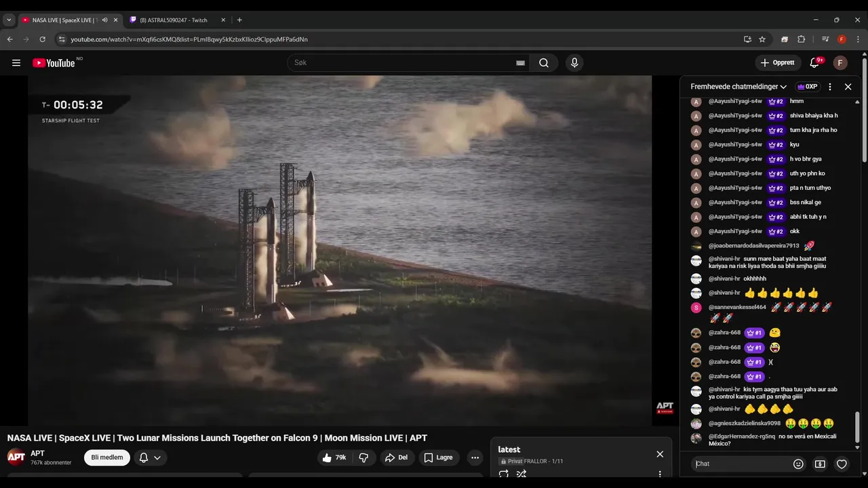Mute the NASA LIVE tab audio icon

coord(104,20)
